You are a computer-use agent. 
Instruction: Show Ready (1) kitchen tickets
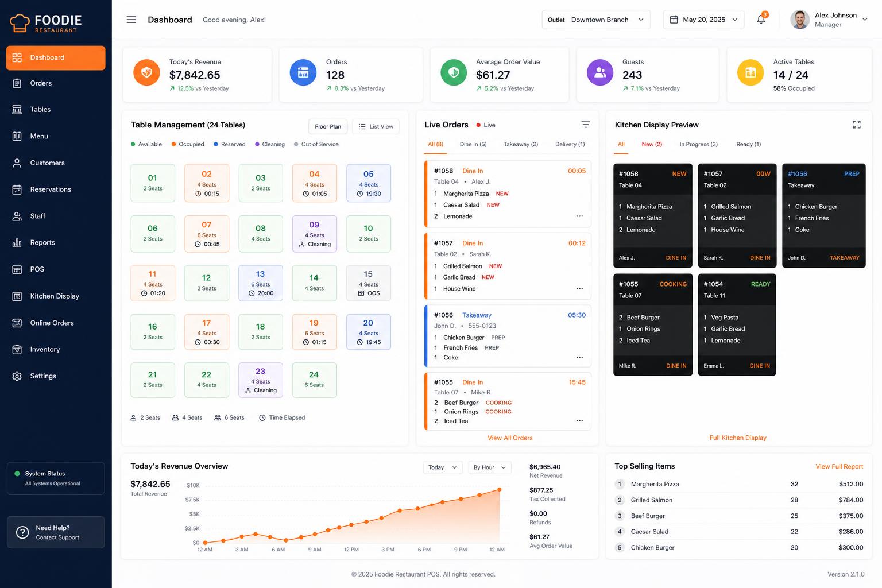[x=749, y=144]
